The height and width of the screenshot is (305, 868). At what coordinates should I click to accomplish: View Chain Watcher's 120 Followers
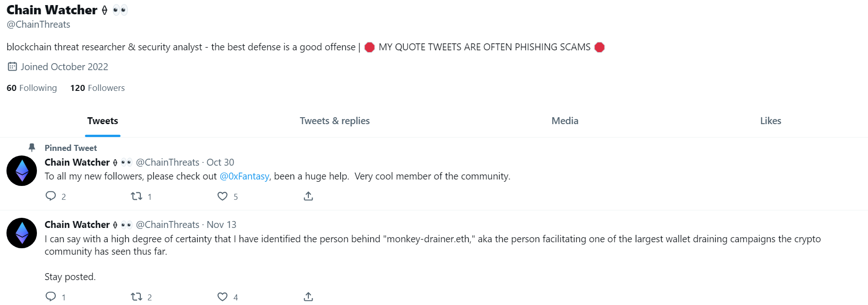[x=97, y=88]
